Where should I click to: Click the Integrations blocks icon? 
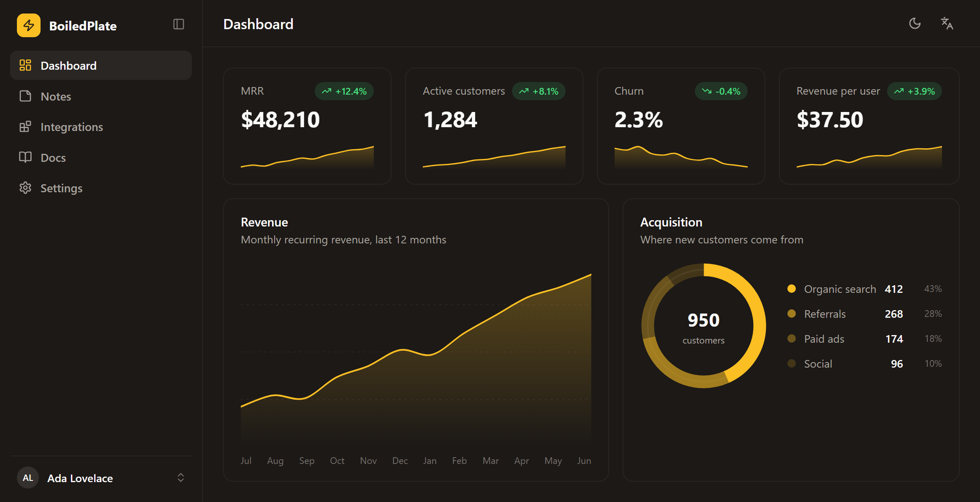(25, 127)
